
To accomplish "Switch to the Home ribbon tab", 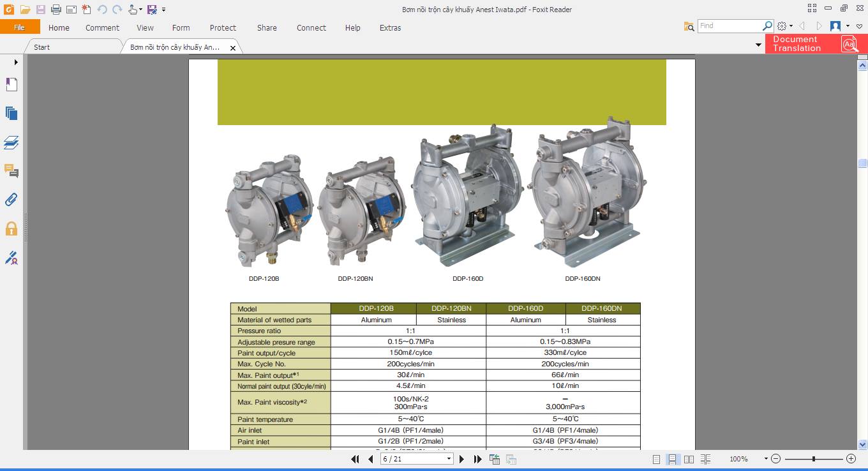I will [59, 27].
